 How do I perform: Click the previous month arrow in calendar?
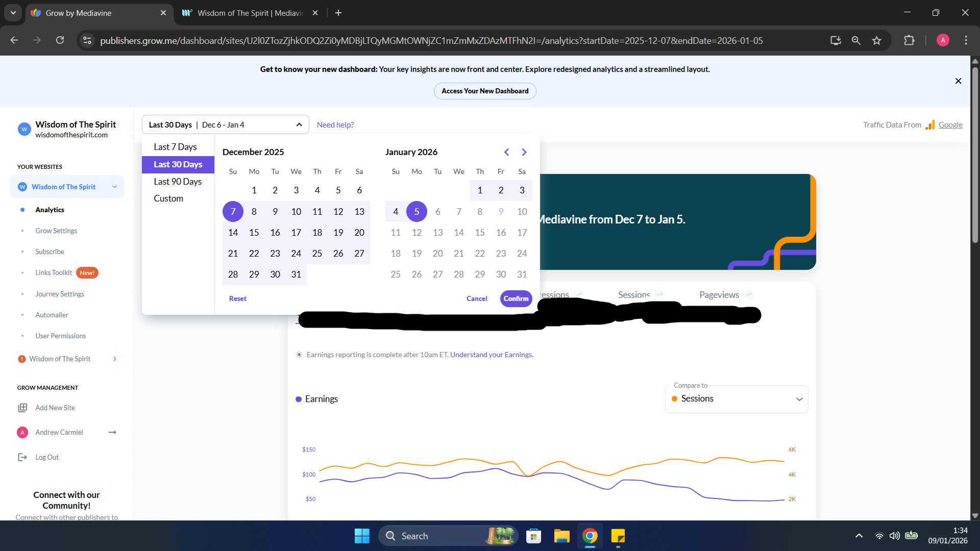click(x=506, y=152)
